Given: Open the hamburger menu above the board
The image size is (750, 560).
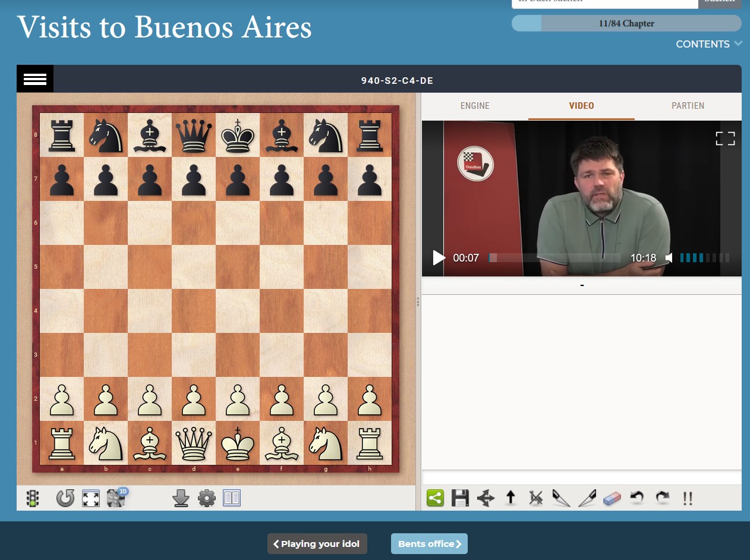Looking at the screenshot, I should 35,79.
